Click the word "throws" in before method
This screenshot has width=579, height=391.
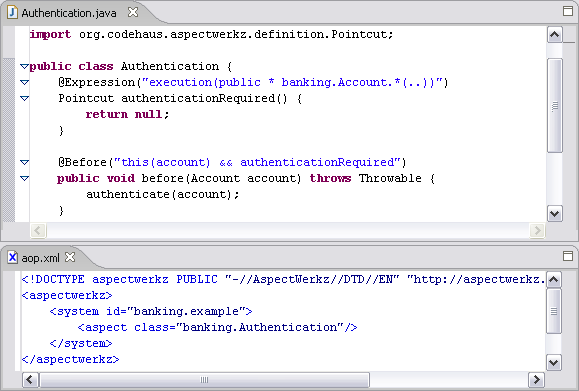330,178
